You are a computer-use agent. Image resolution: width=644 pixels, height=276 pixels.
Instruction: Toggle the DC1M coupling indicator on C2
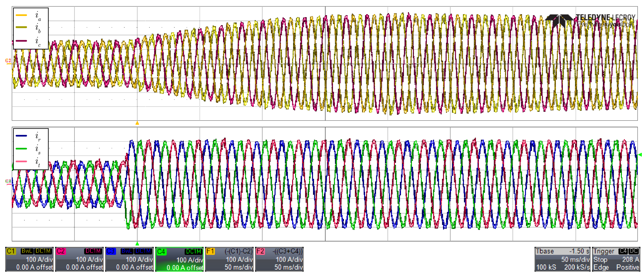[93, 251]
